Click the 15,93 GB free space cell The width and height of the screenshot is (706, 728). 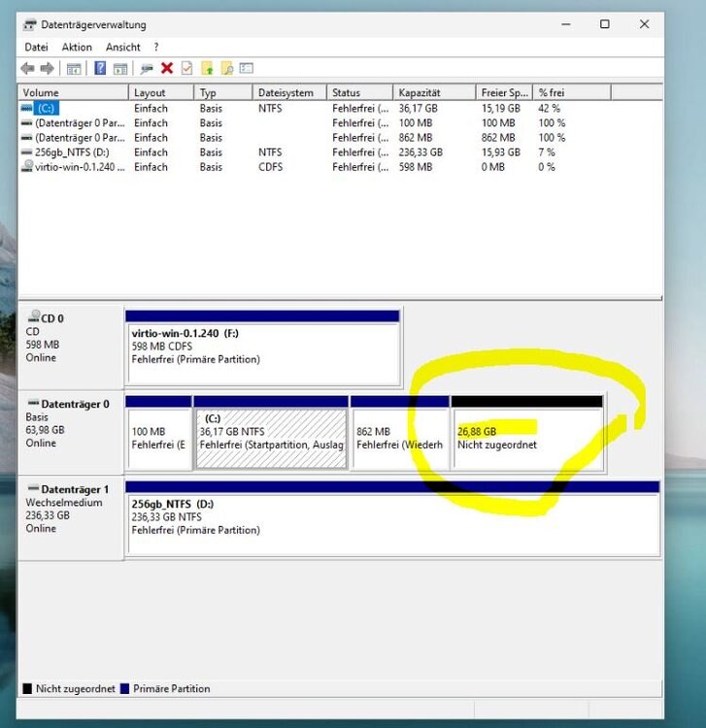pyautogui.click(x=501, y=152)
